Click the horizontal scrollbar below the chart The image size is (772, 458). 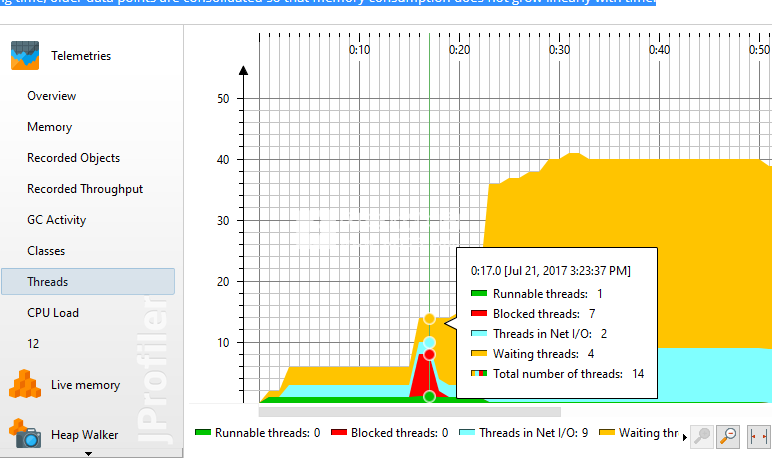click(410, 412)
